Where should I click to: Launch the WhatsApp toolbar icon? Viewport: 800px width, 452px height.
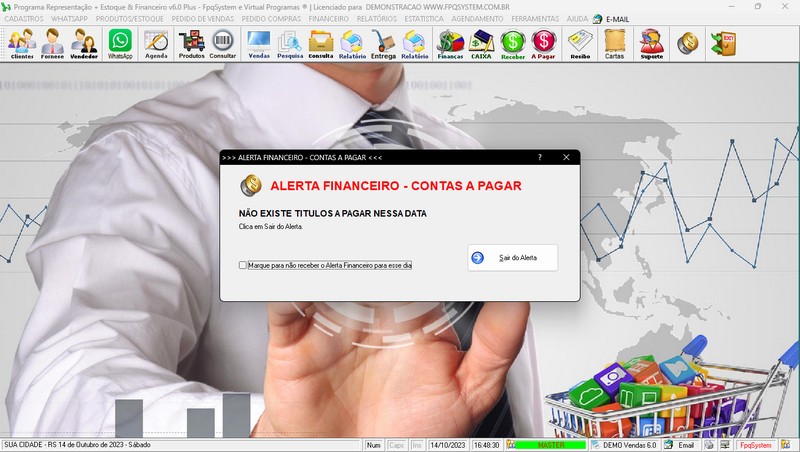pyautogui.click(x=120, y=44)
